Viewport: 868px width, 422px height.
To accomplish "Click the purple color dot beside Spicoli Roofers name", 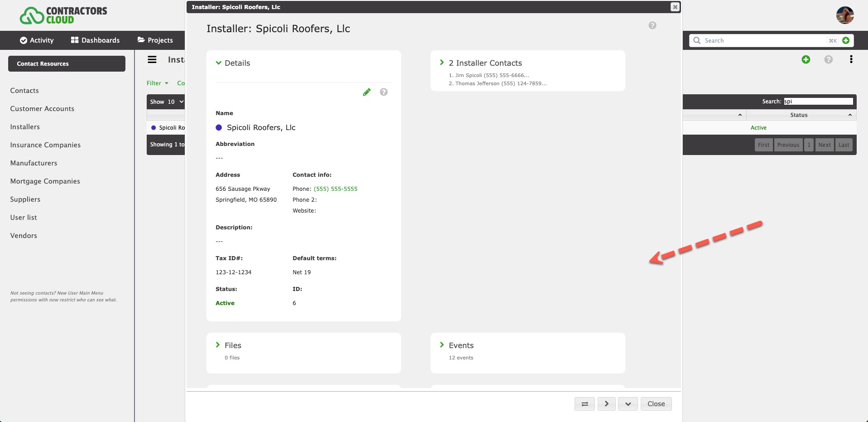I will tap(219, 127).
